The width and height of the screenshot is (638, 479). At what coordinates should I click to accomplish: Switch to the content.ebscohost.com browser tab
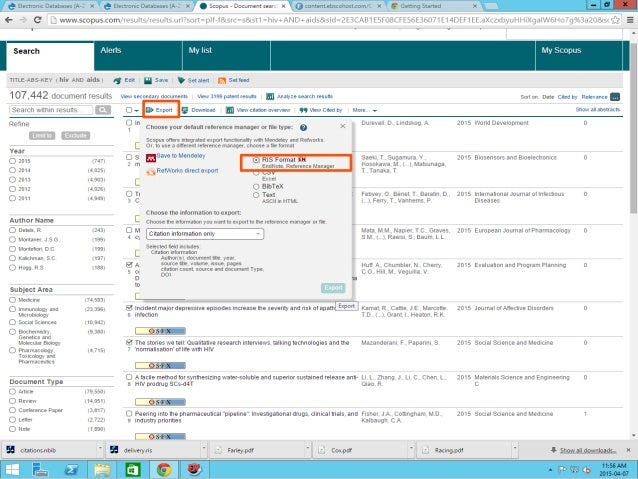(338, 6)
